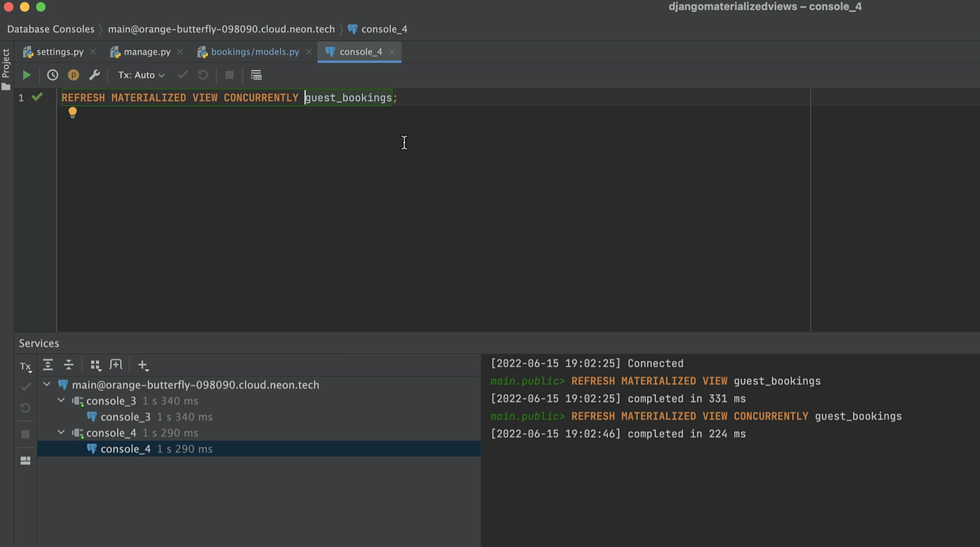Click the Commit checkmark in editor toolbar
The image size is (980, 547).
coord(182,75)
